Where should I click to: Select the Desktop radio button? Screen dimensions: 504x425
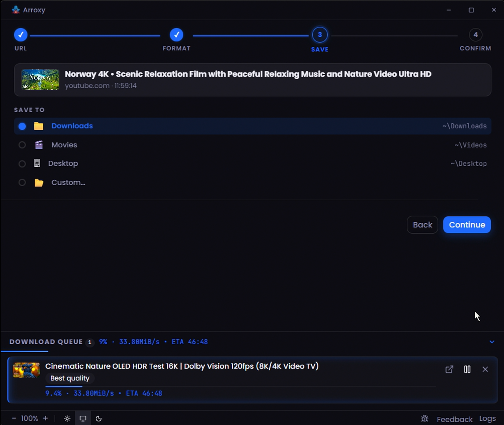(22, 164)
